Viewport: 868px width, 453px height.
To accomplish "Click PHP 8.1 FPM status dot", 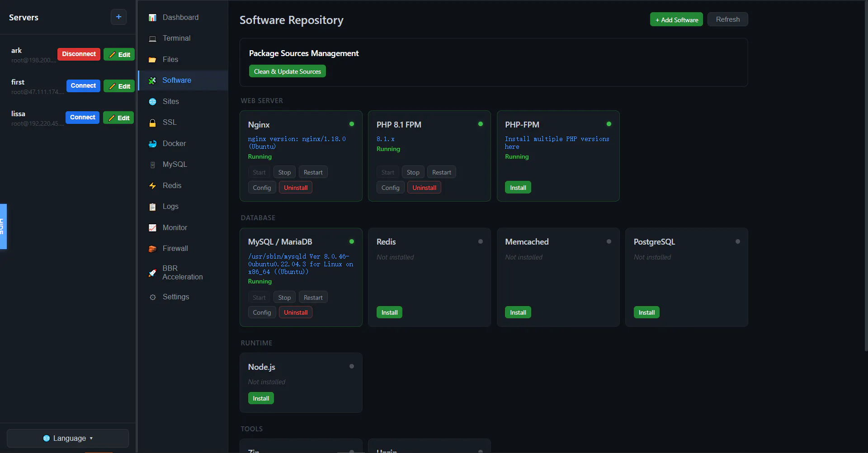I will click(x=480, y=124).
